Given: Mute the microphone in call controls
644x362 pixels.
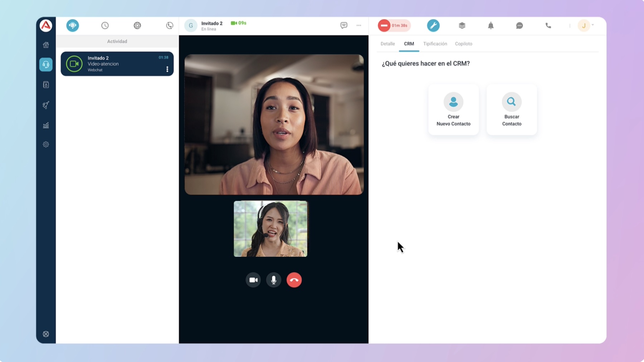Looking at the screenshot, I should tap(274, 280).
